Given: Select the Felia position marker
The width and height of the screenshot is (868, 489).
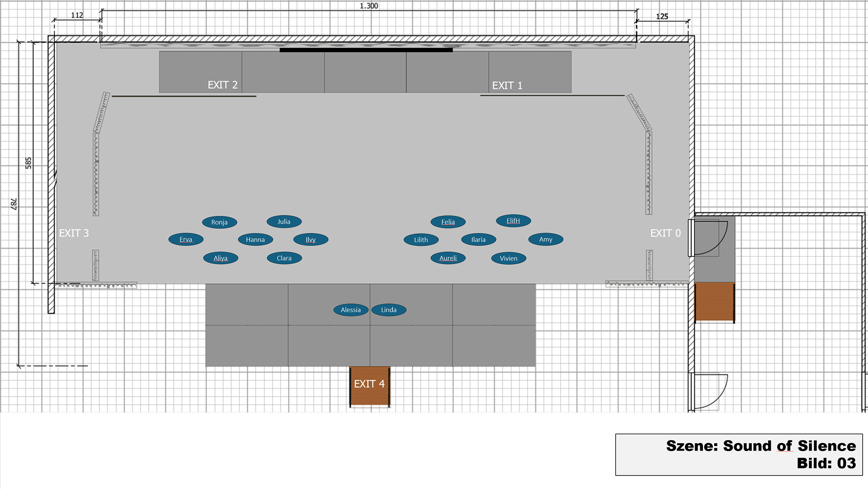Looking at the screenshot, I should tap(448, 222).
